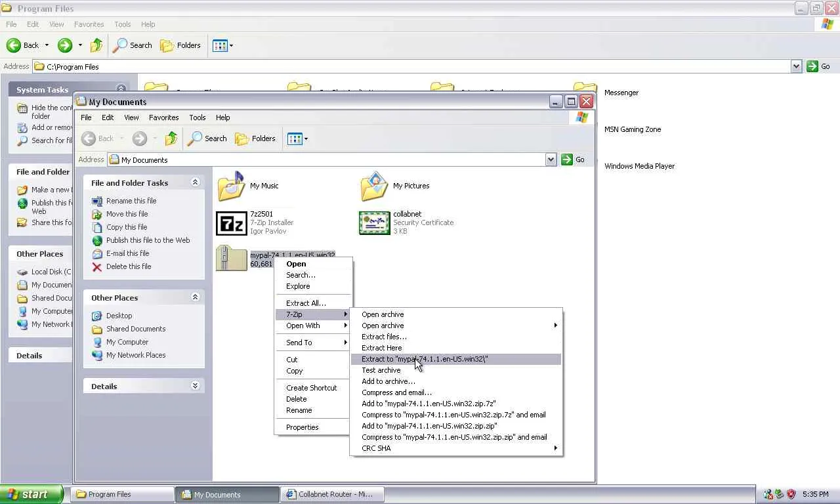
Task: Click Back button in Program Files window
Action: pyautogui.click(x=28, y=45)
